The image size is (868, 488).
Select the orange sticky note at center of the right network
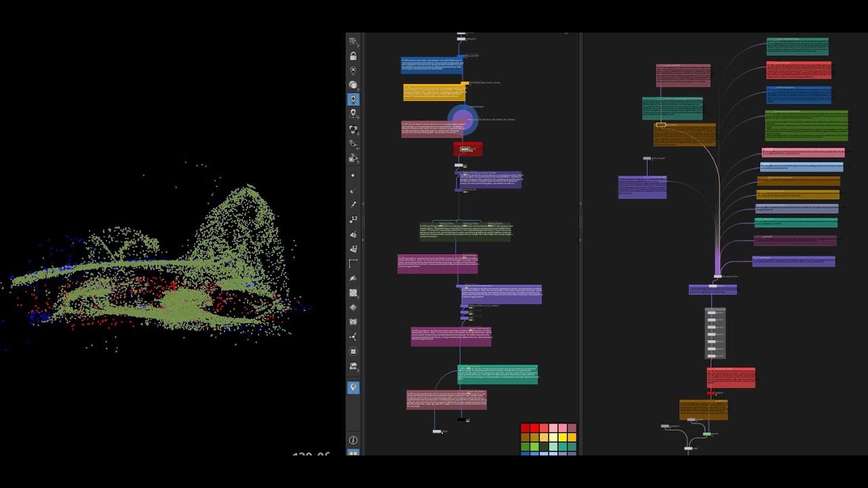pyautogui.click(x=684, y=135)
